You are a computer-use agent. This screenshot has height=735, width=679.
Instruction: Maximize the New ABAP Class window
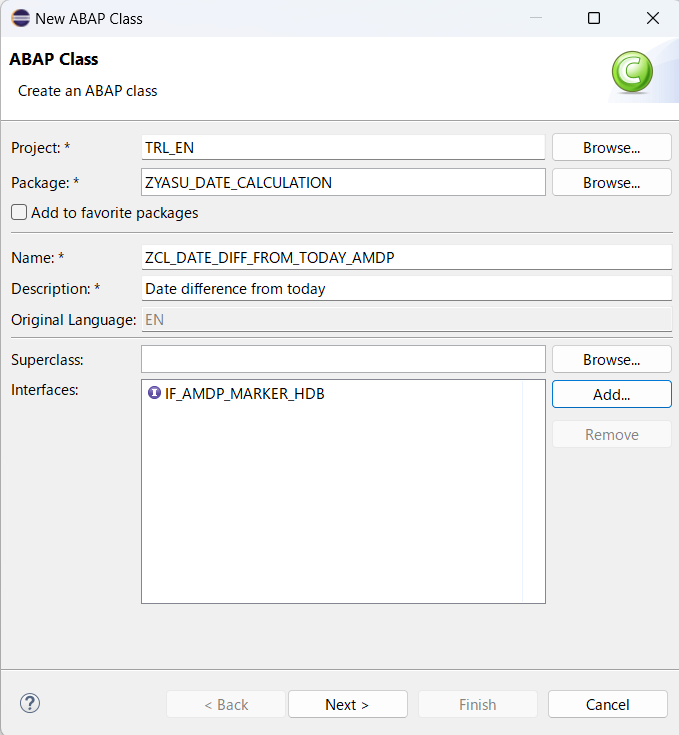click(x=594, y=18)
